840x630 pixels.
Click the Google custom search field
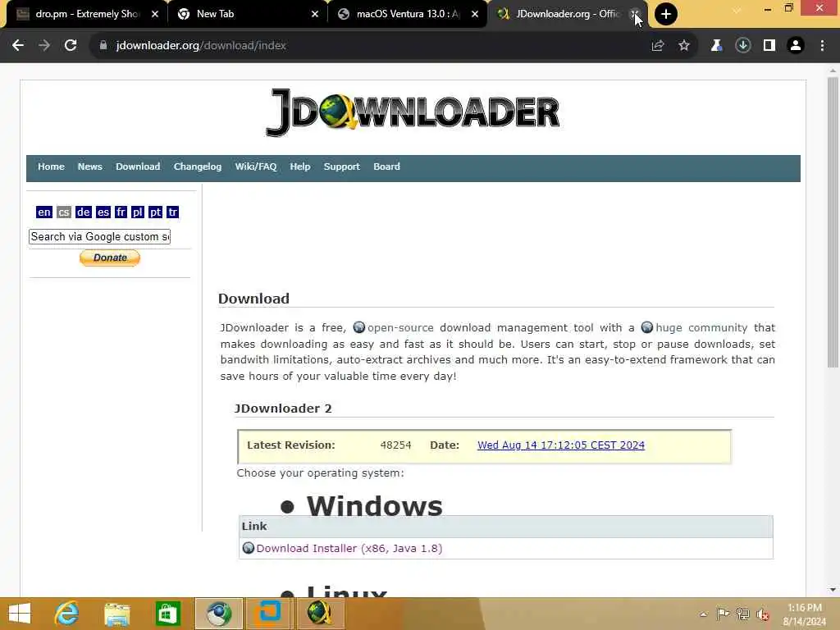(99, 237)
